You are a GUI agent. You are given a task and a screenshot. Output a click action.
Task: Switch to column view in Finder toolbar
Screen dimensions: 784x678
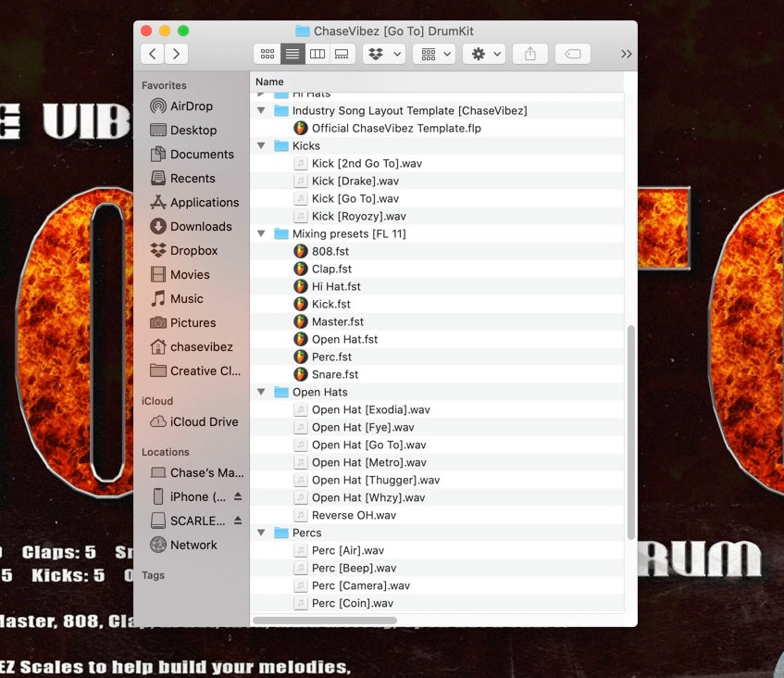[317, 54]
